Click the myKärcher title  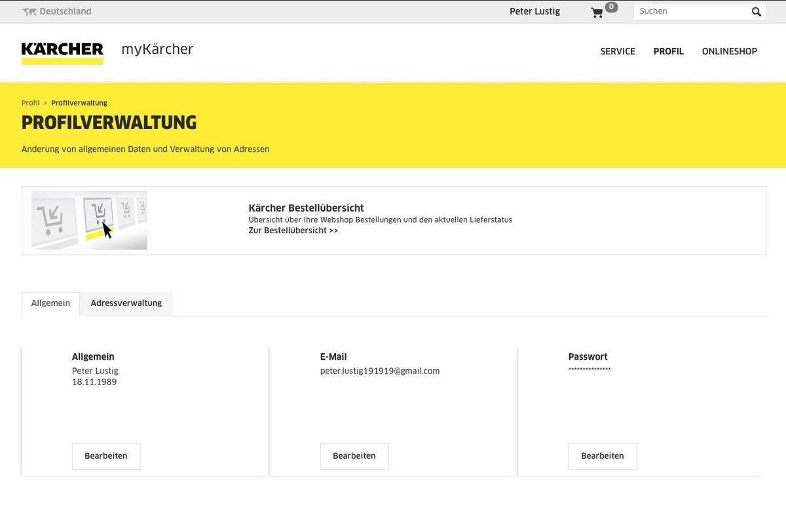pos(157,50)
